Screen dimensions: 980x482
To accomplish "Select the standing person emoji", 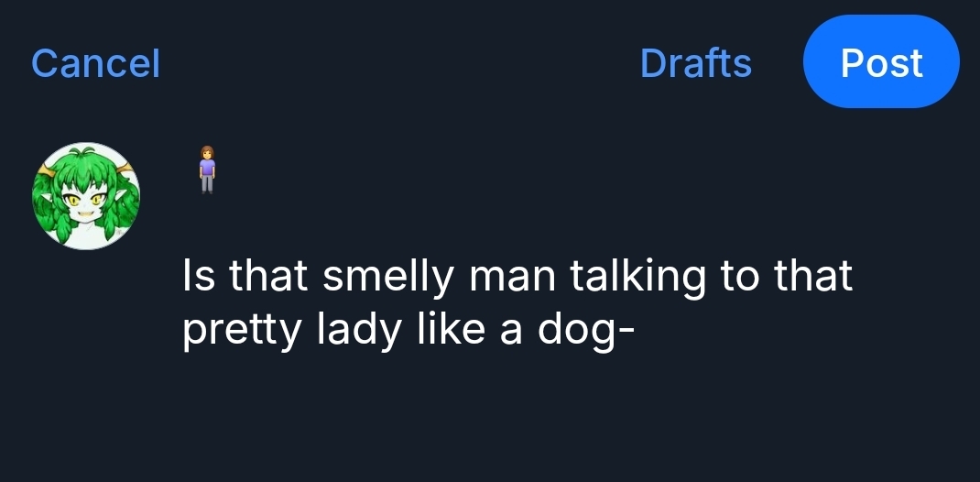I will (x=208, y=169).
